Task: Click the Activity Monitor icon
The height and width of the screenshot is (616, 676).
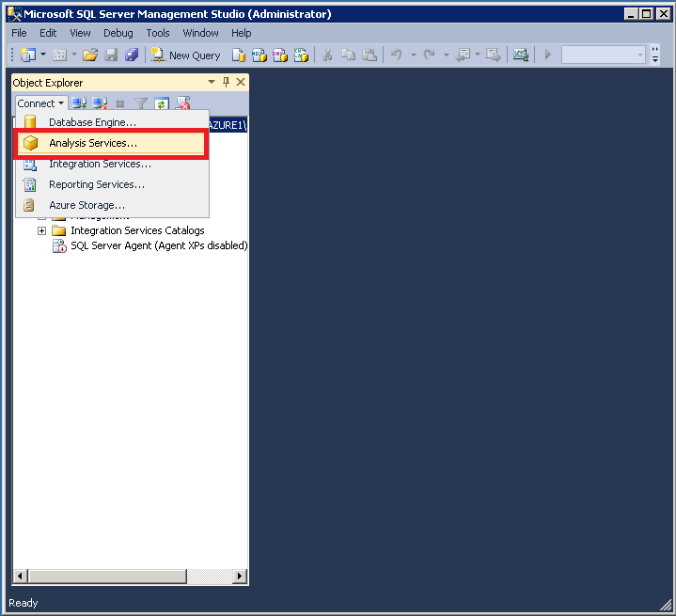Action: point(520,55)
